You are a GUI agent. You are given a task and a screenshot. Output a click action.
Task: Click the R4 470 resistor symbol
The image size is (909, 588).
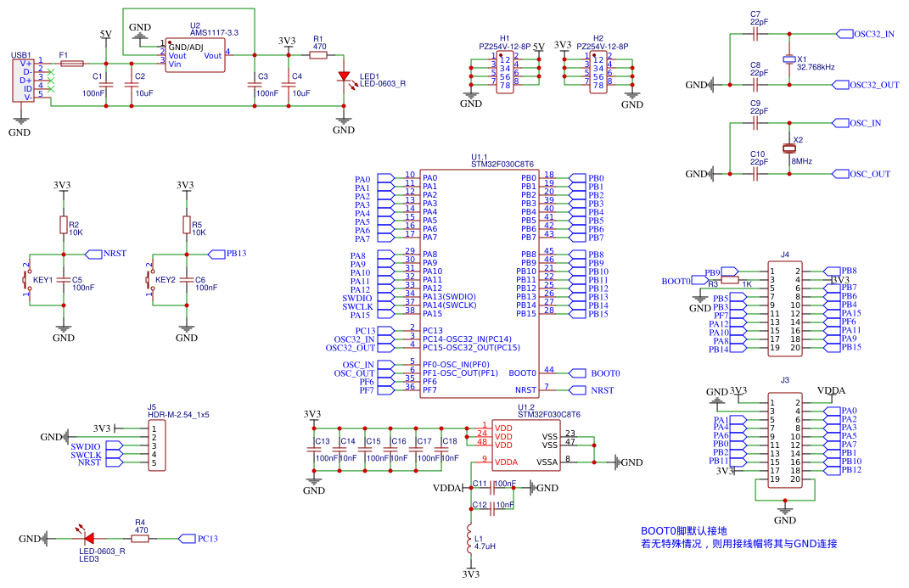pyautogui.click(x=140, y=539)
